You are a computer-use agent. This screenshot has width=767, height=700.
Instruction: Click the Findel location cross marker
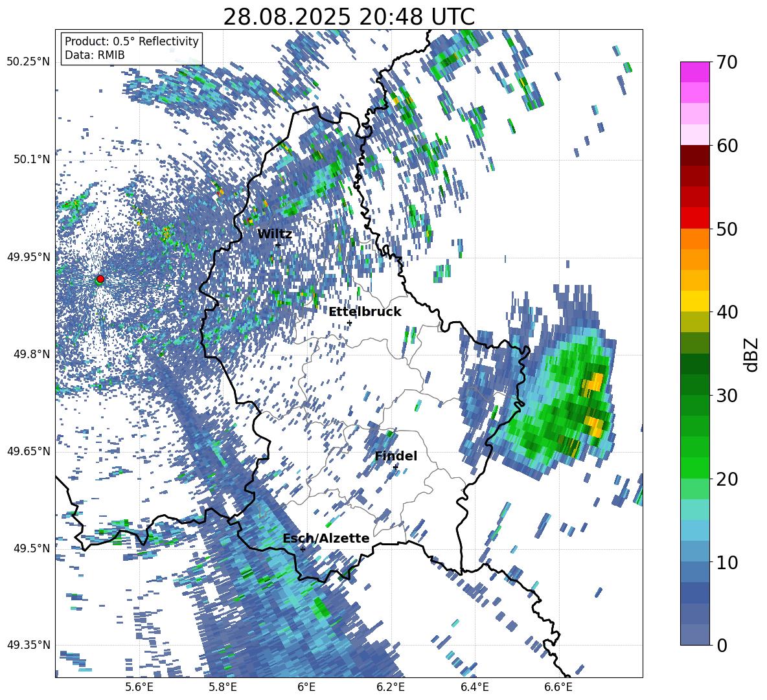[x=395, y=467]
